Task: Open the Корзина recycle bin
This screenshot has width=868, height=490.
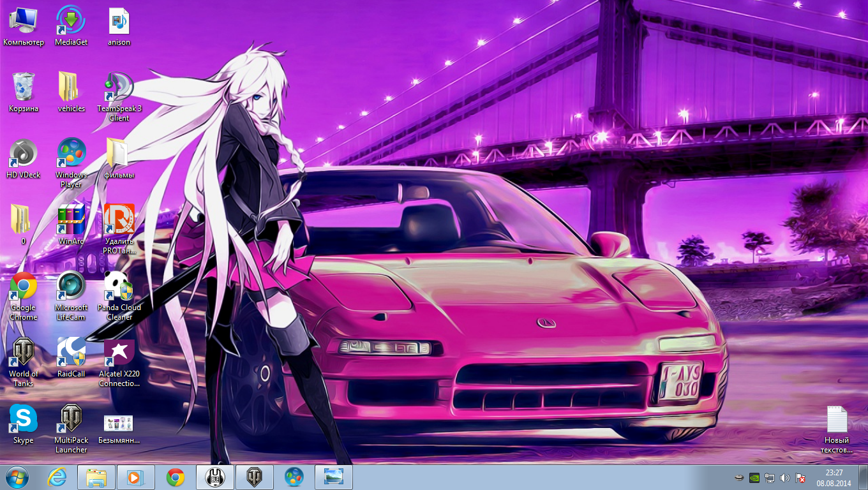Action: click(24, 92)
